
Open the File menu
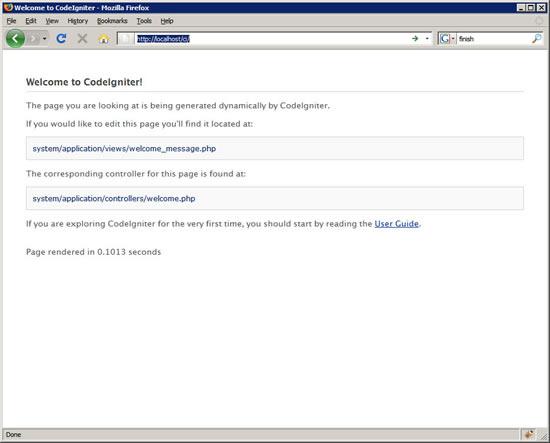[x=11, y=21]
